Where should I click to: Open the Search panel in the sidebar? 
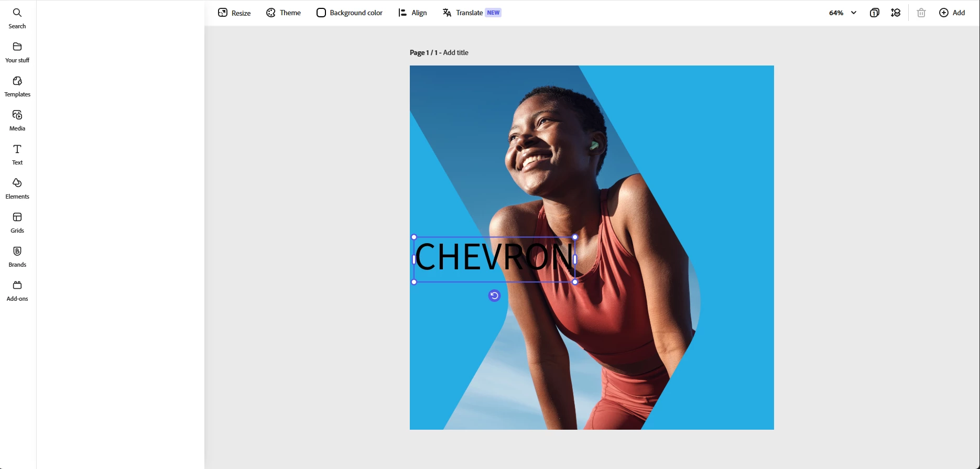coord(17,18)
